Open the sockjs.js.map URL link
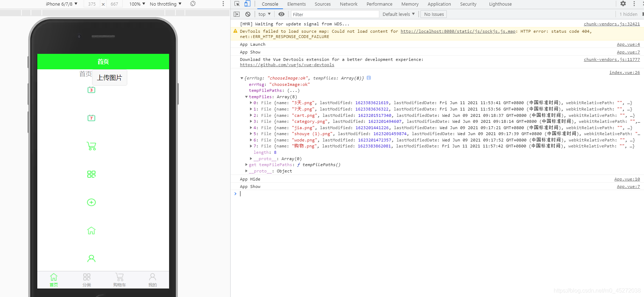The image size is (644, 297). pos(458,31)
